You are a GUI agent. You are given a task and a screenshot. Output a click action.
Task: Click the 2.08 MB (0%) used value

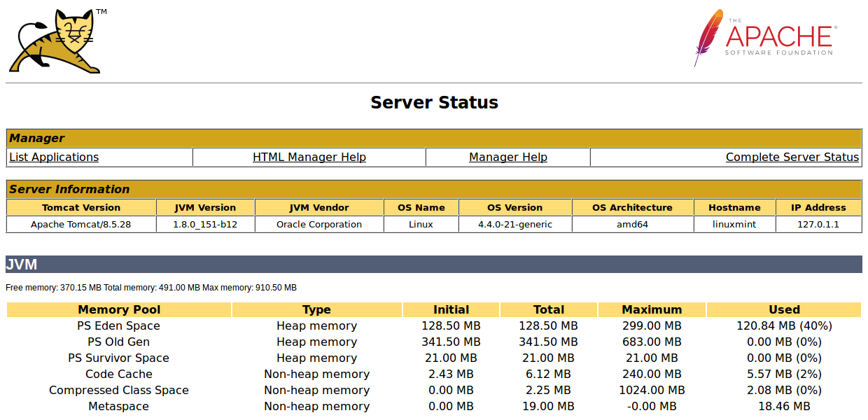[x=784, y=391]
